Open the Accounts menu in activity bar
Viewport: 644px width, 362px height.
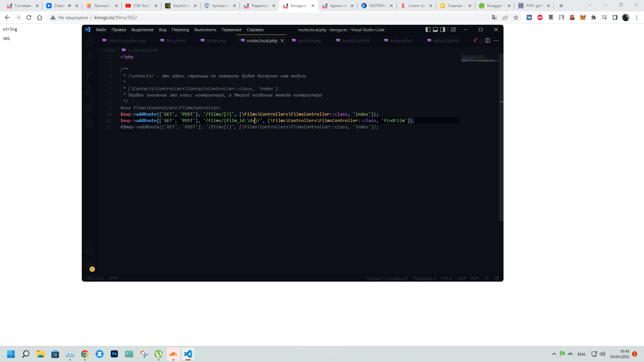90,250
